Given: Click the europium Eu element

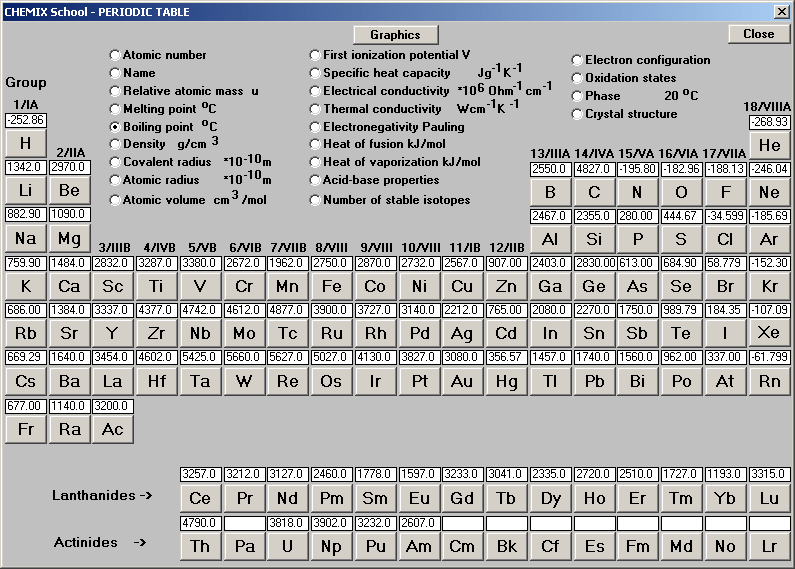Looking at the screenshot, I should pos(419,498).
